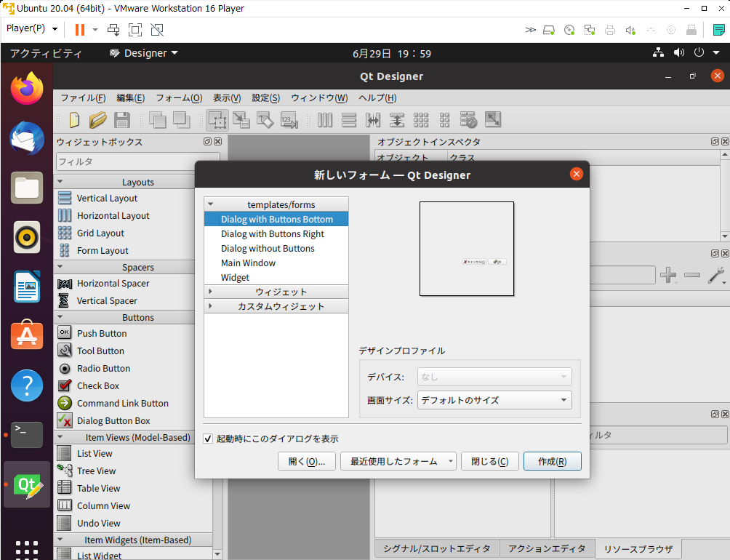Select the Main Window template
Screen dimensions: 730x560
276,263
